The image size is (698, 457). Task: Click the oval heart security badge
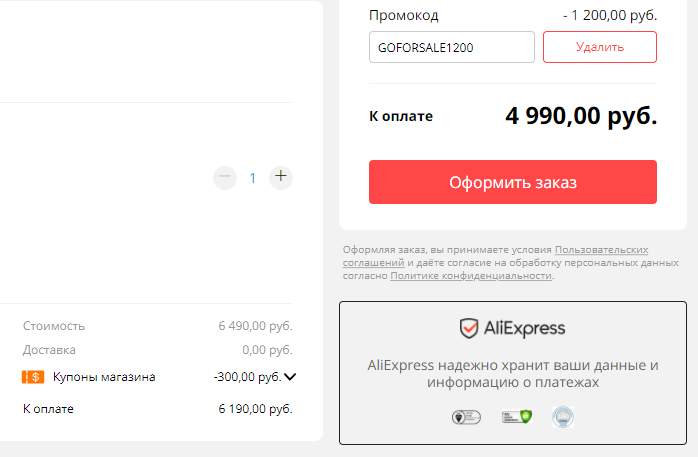[x=466, y=417]
